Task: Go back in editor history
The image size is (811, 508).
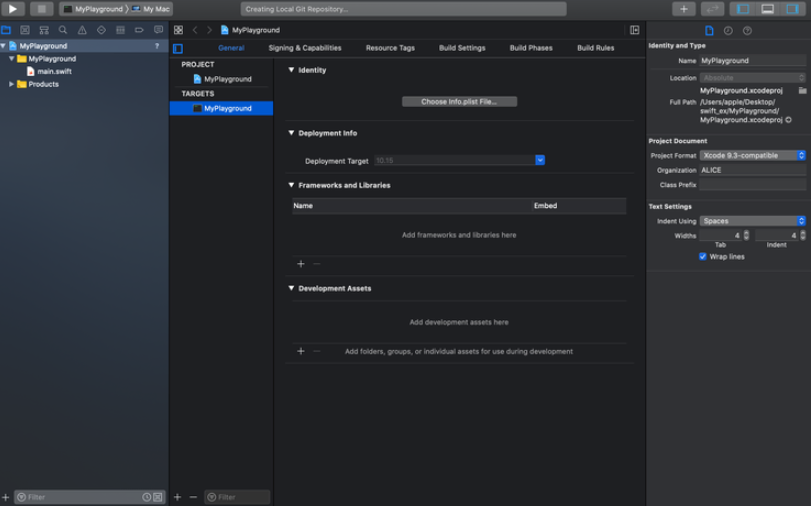Action: (195, 30)
